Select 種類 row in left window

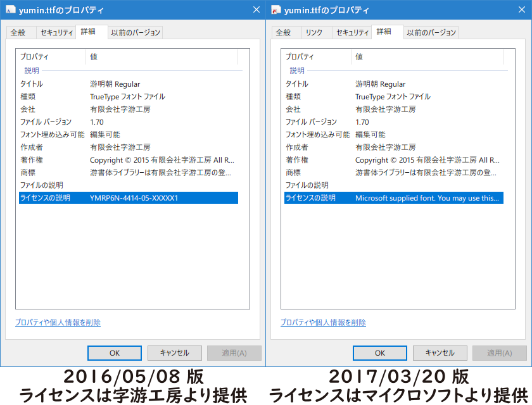point(129,97)
